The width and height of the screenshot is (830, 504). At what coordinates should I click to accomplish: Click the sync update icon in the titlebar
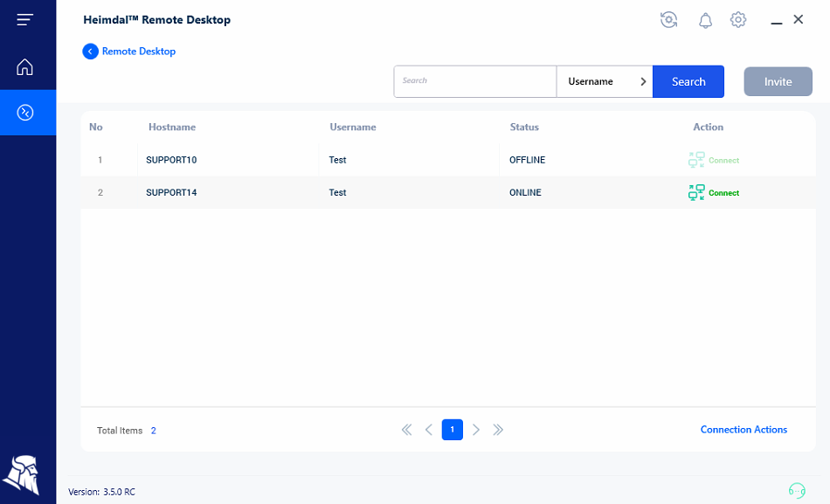(668, 19)
